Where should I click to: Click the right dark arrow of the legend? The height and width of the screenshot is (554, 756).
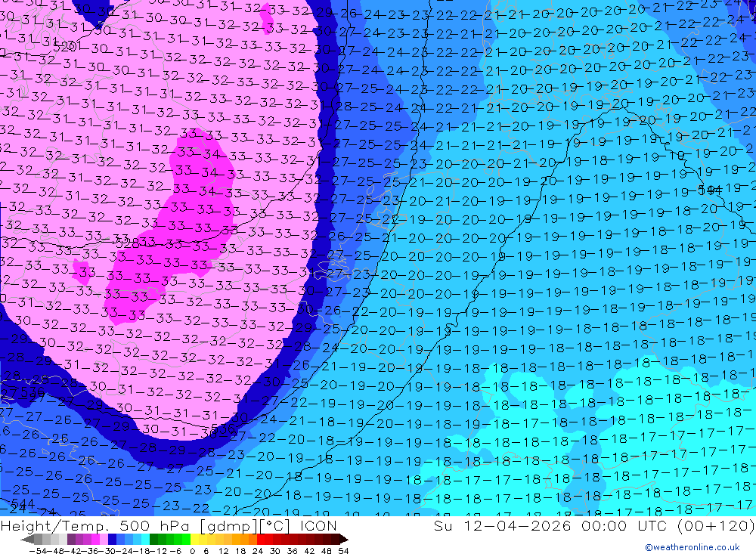tap(344, 539)
